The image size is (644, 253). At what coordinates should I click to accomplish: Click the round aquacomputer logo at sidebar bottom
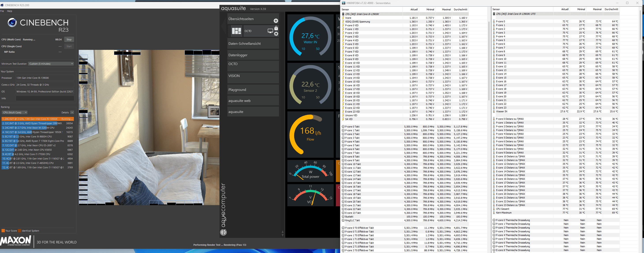tap(223, 232)
